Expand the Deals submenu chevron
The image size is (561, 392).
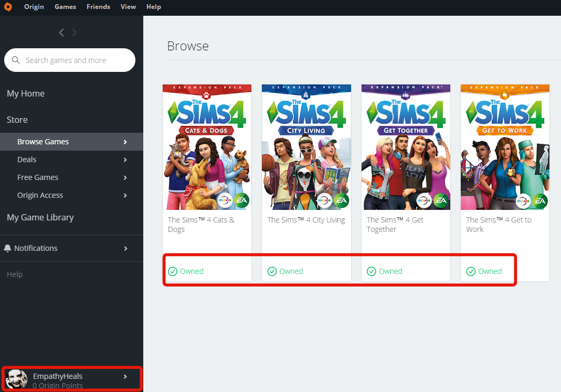point(125,160)
